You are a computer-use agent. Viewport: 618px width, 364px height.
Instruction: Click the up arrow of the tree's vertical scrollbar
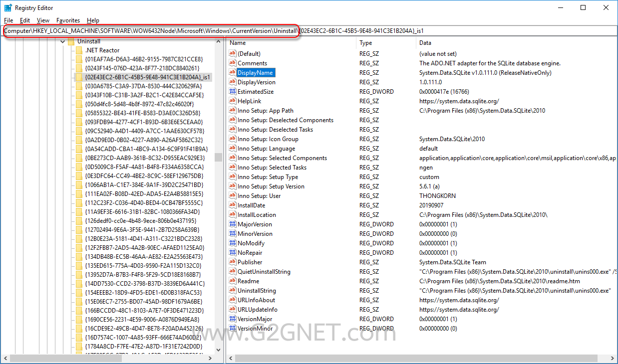(x=218, y=42)
